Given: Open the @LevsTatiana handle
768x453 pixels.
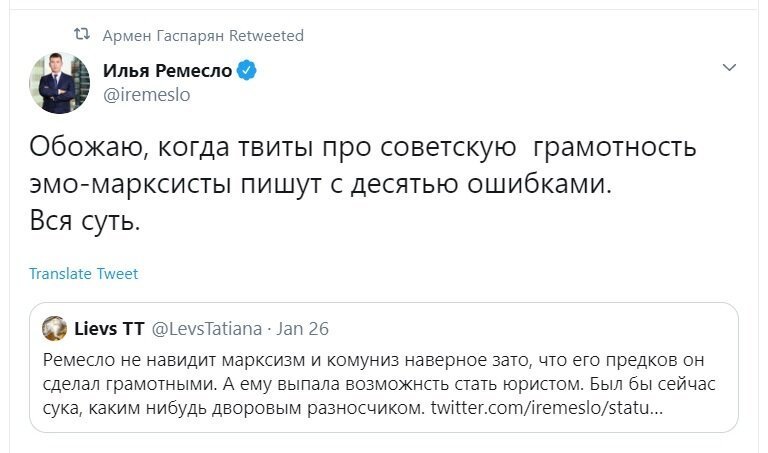Looking at the screenshot, I should (207, 329).
